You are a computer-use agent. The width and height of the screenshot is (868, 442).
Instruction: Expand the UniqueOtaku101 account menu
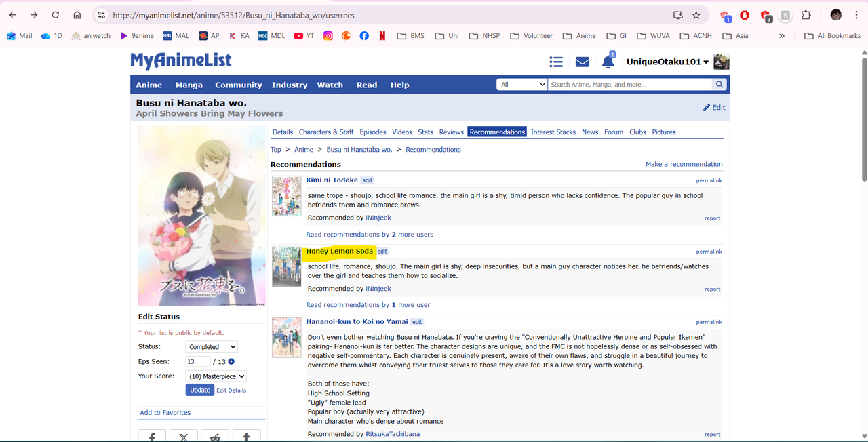pos(667,62)
